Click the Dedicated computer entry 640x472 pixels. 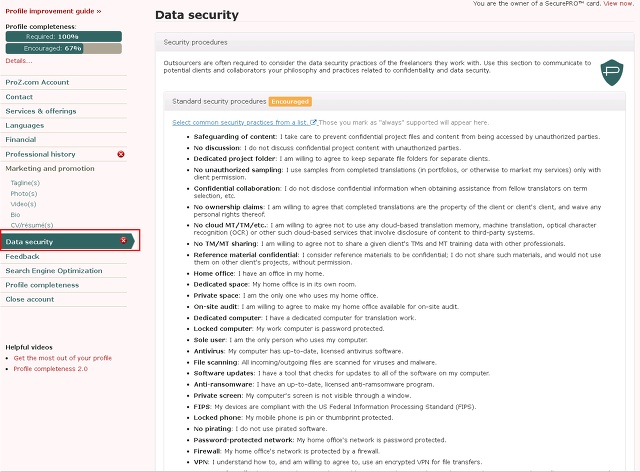[305, 318]
